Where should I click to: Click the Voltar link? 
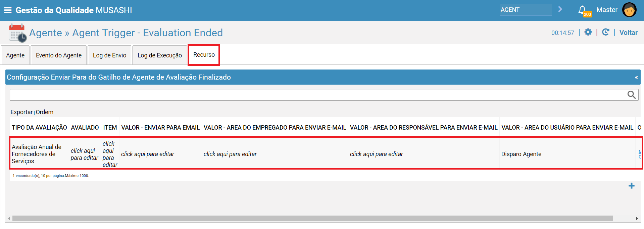click(628, 33)
